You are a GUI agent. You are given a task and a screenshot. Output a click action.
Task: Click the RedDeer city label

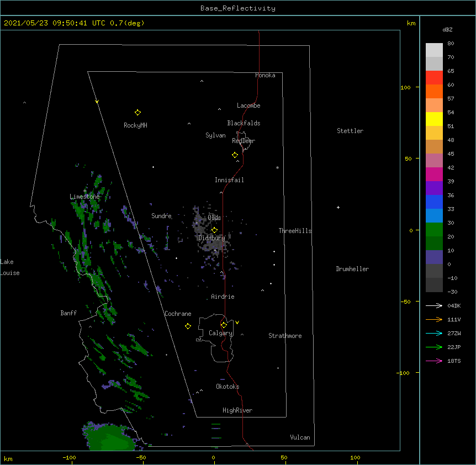[244, 141]
